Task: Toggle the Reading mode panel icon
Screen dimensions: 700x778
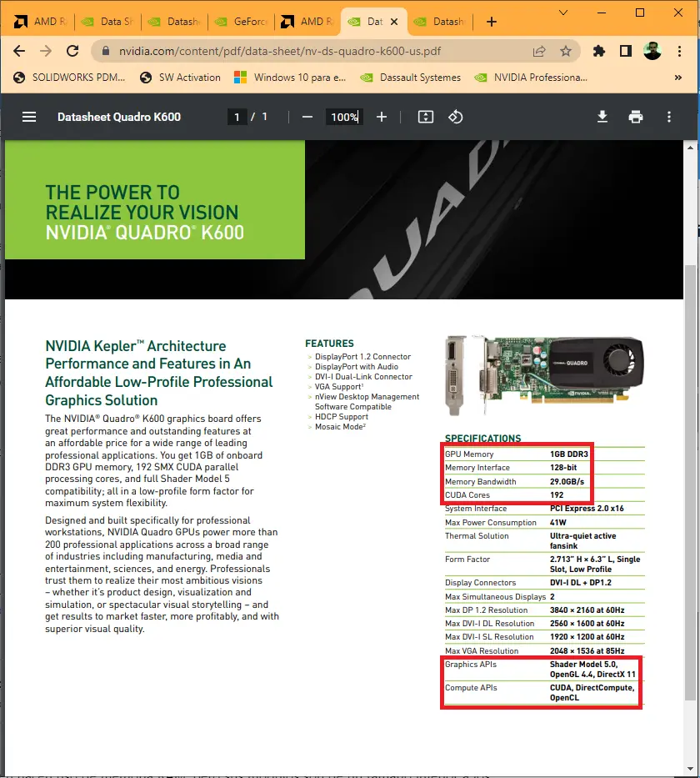Action: click(625, 51)
